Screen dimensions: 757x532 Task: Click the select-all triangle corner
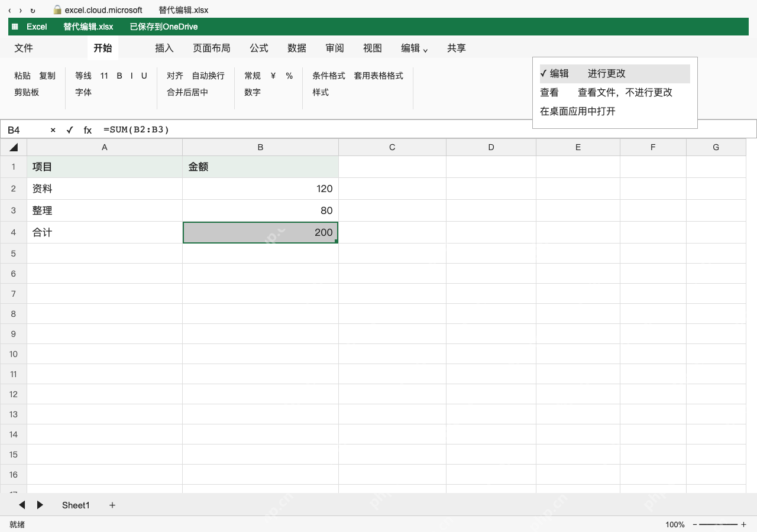14,147
